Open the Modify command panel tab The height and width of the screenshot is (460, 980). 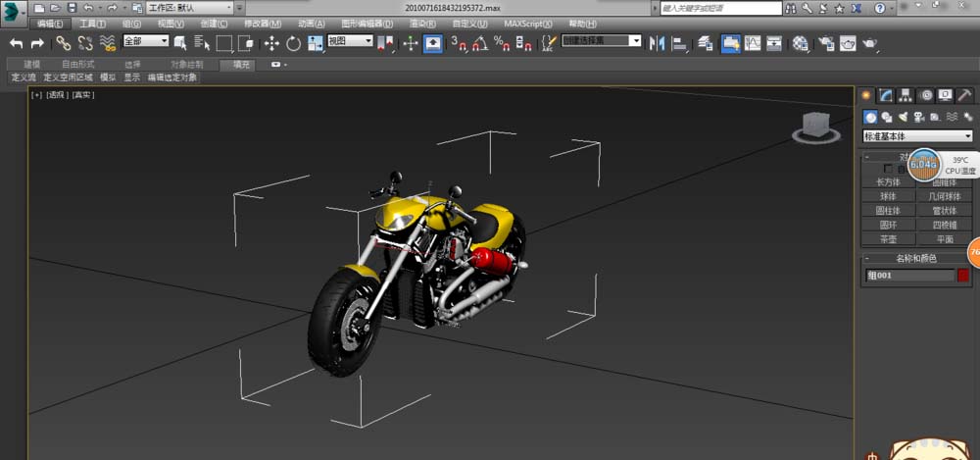click(x=887, y=95)
